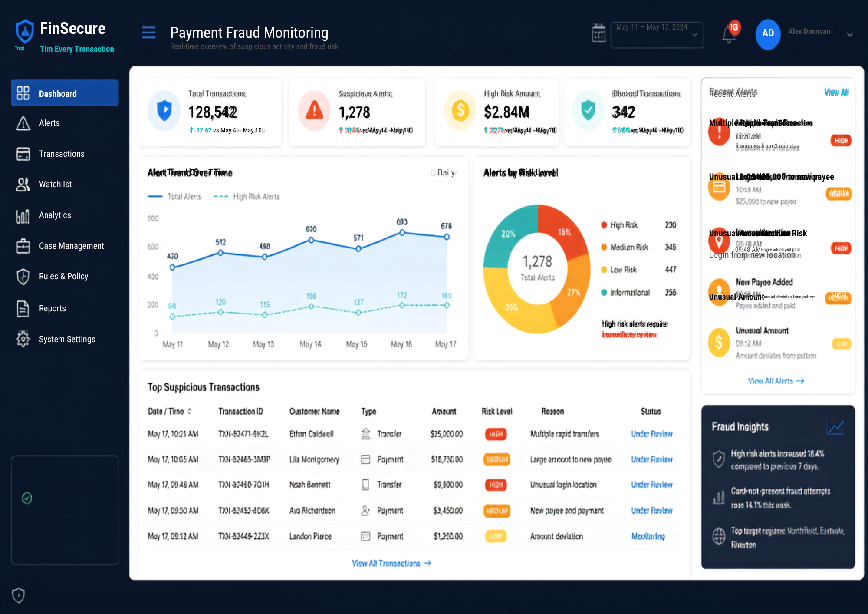The image size is (868, 614).
Task: Toggle the High Risk Alerts legend series
Action: (x=247, y=197)
